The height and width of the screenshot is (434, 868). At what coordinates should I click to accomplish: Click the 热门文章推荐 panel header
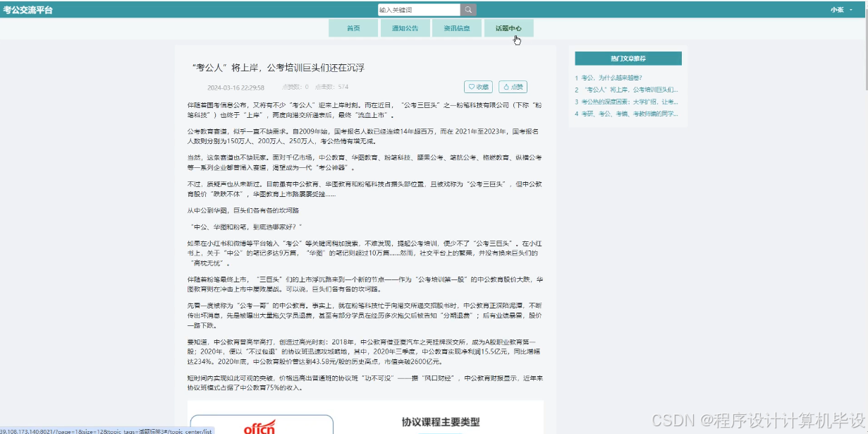pos(628,59)
